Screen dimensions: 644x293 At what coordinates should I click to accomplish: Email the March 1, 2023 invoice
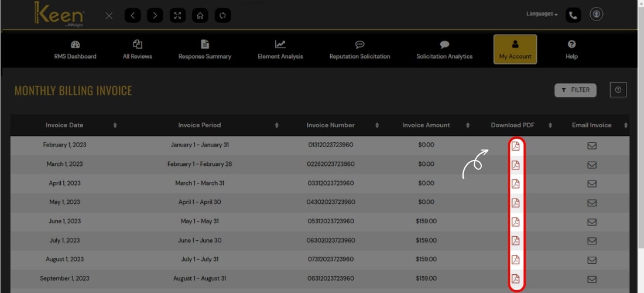591,165
